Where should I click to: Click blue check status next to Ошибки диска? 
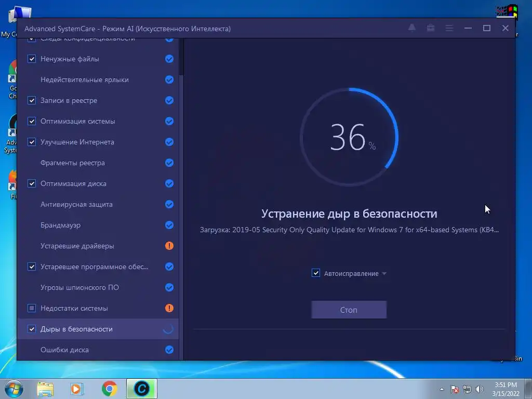[169, 350]
